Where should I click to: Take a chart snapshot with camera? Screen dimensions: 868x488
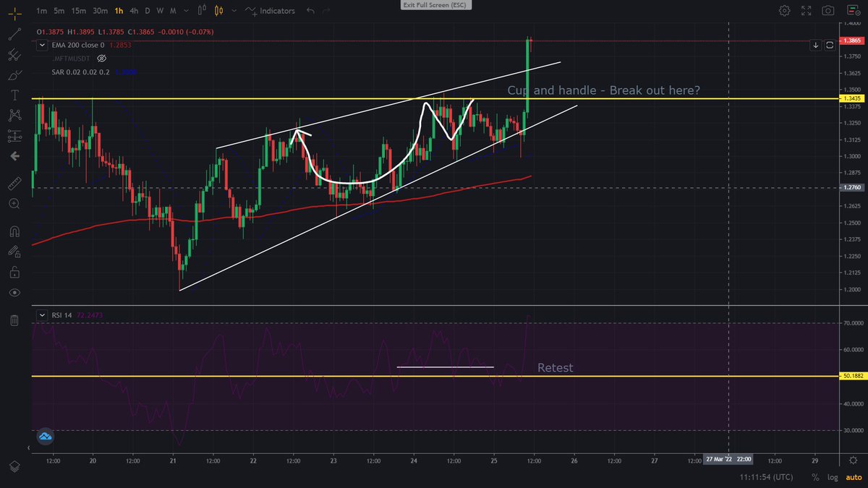click(x=828, y=11)
